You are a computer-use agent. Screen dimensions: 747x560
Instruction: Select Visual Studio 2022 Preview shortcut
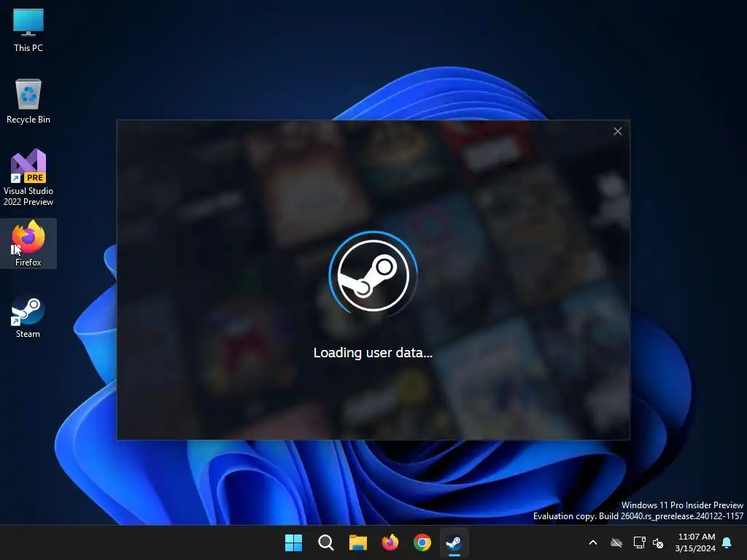28,178
